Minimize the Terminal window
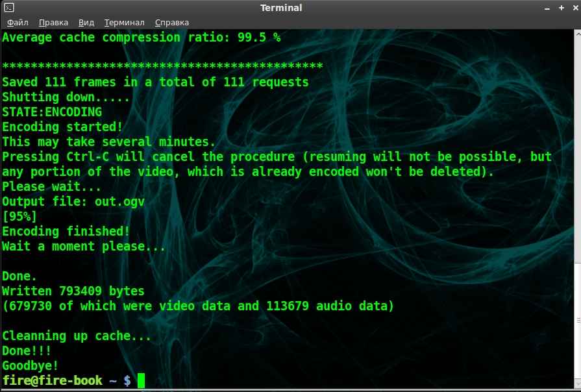 pyautogui.click(x=547, y=8)
